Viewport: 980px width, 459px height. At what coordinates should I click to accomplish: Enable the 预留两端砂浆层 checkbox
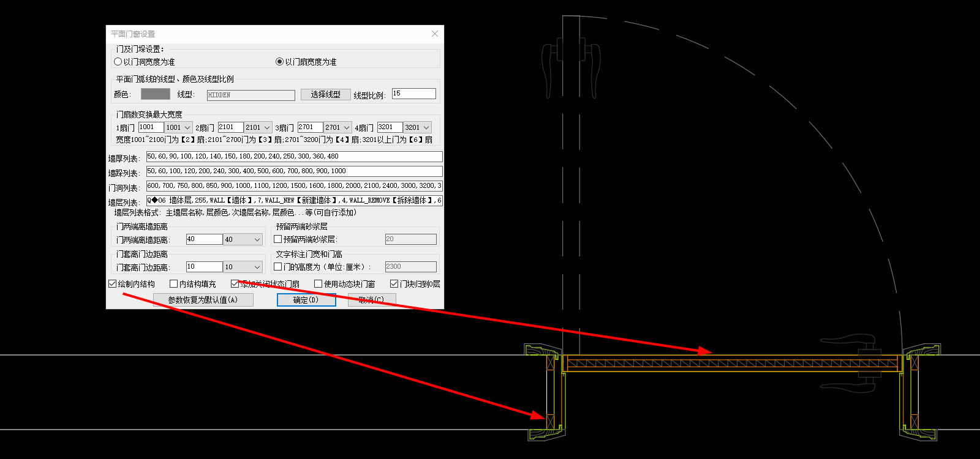278,239
